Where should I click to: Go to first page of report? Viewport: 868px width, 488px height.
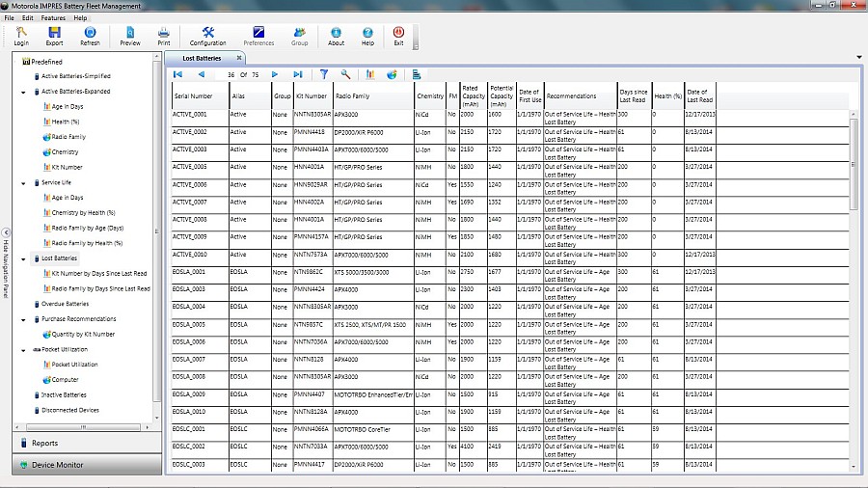(177, 74)
